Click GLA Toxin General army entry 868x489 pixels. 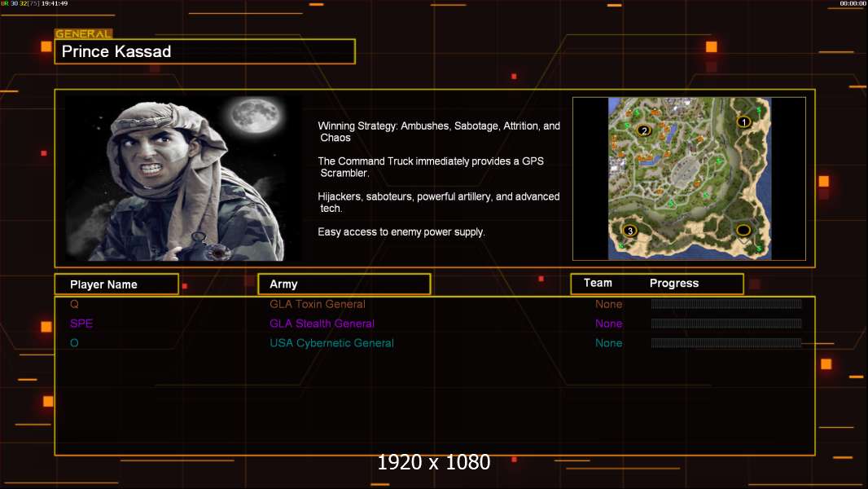(318, 304)
